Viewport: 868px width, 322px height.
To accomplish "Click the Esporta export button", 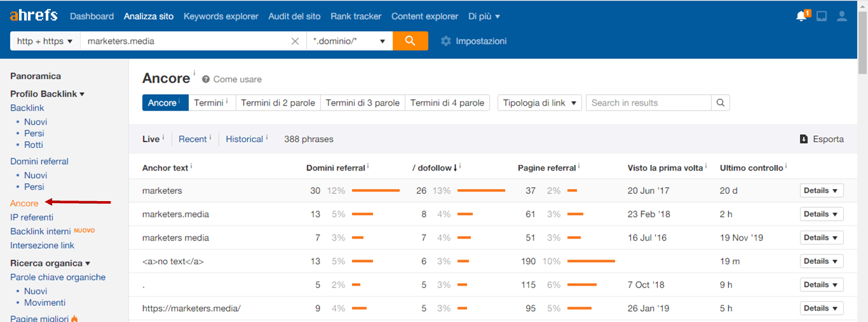I will click(x=822, y=139).
